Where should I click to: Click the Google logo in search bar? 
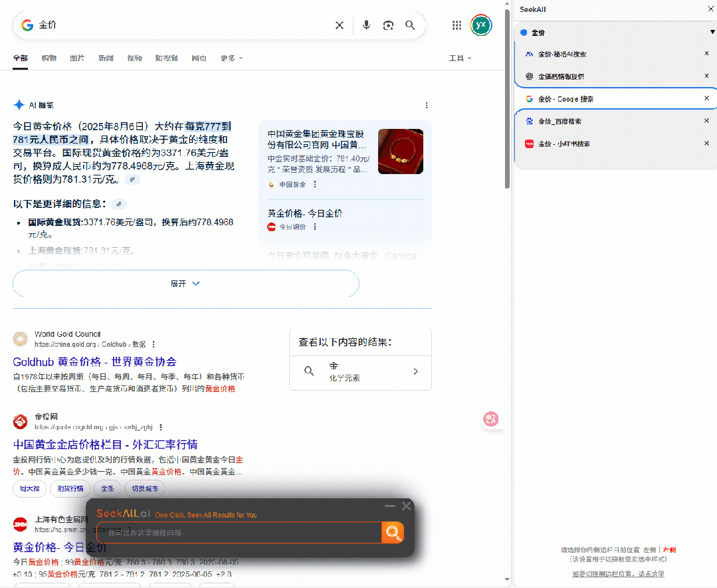tap(27, 25)
